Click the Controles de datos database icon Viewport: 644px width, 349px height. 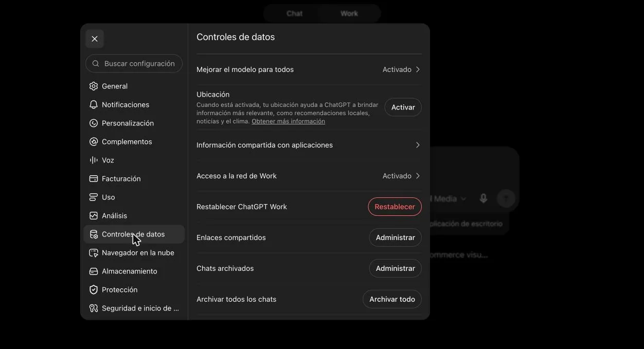click(x=94, y=234)
